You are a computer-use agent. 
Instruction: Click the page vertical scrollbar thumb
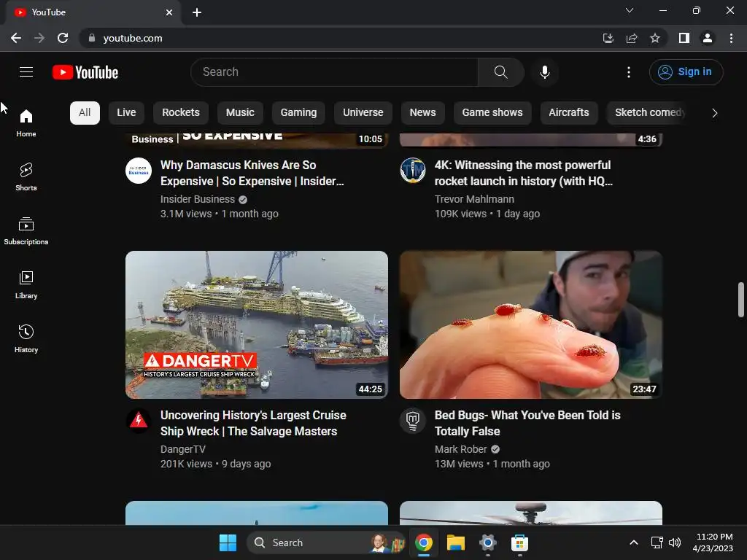[x=740, y=300]
